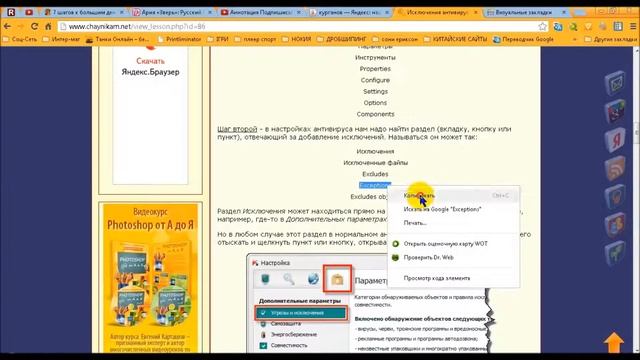Open the 'Printliminator' bookmark
This screenshot has height=360, width=640.
(179, 39)
